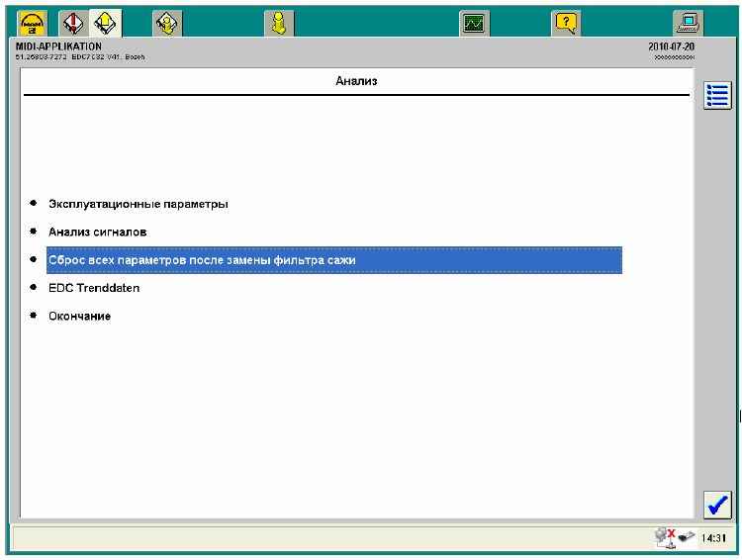Select "Анализ сигналов" menu entry
The height and width of the screenshot is (560, 742).
[x=98, y=232]
